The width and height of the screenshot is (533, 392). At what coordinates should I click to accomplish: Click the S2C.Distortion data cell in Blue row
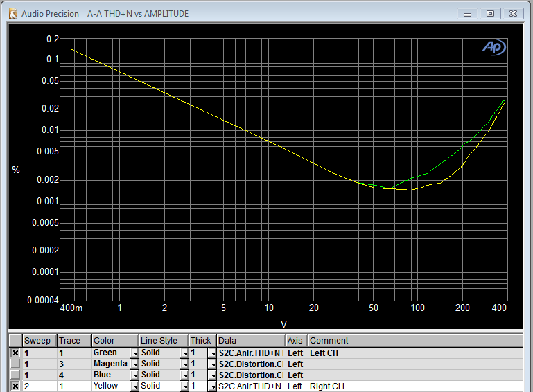(x=251, y=375)
